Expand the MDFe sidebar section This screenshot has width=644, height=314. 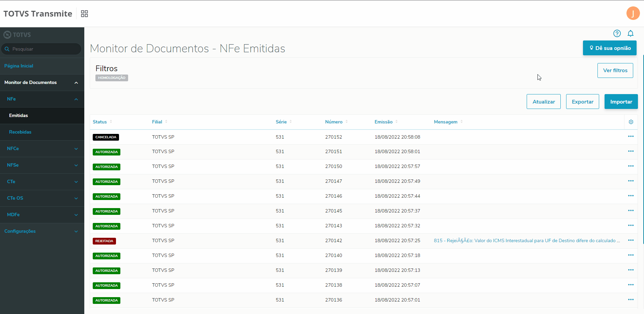(76, 215)
